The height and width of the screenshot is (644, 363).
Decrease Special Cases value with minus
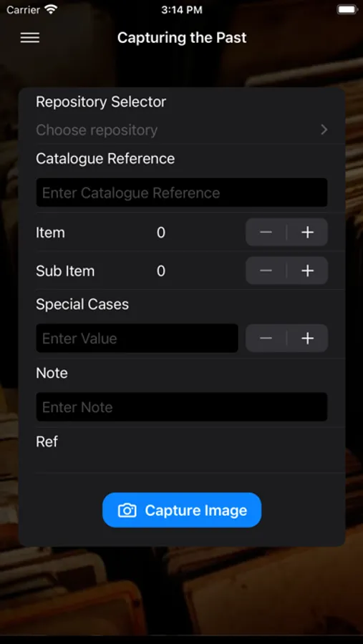pyautogui.click(x=266, y=338)
